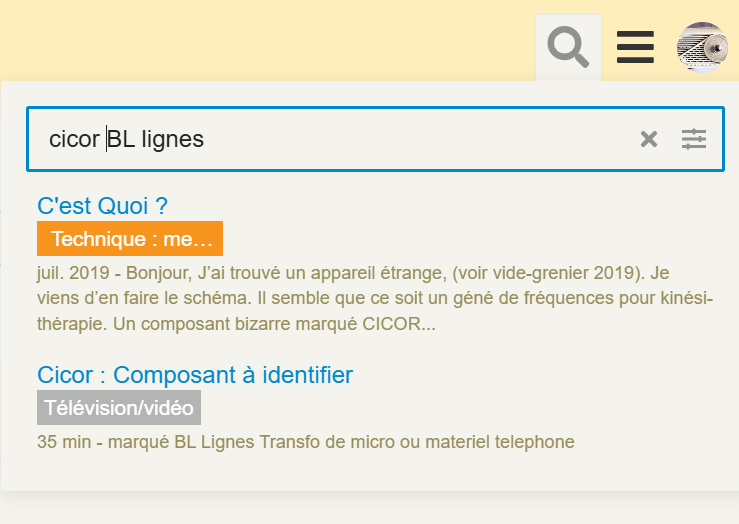Click the text 'Un composant bizarre marqué CICOR...'

click(274, 324)
